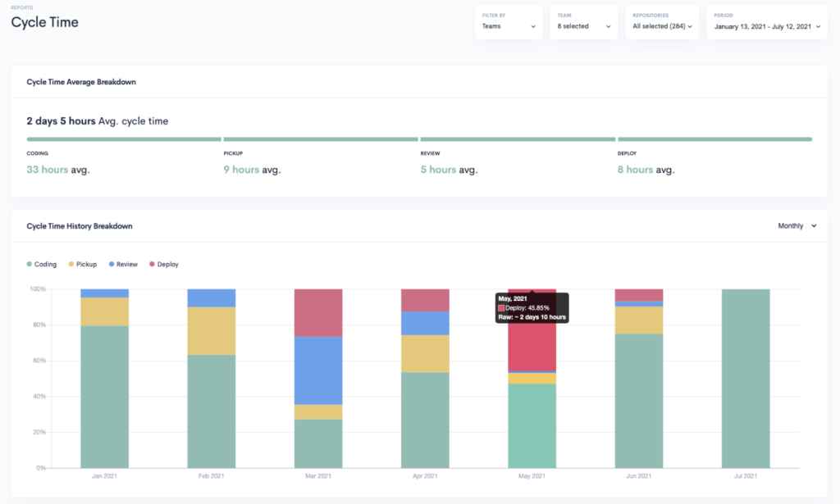Toggle the Pickup legend series
This screenshot has height=504, width=840.
point(82,265)
